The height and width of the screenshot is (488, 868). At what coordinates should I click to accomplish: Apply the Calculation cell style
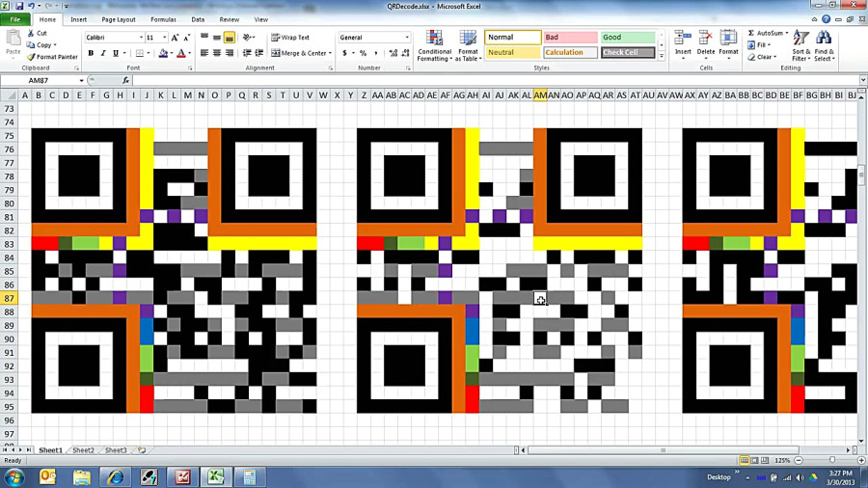[x=570, y=52]
